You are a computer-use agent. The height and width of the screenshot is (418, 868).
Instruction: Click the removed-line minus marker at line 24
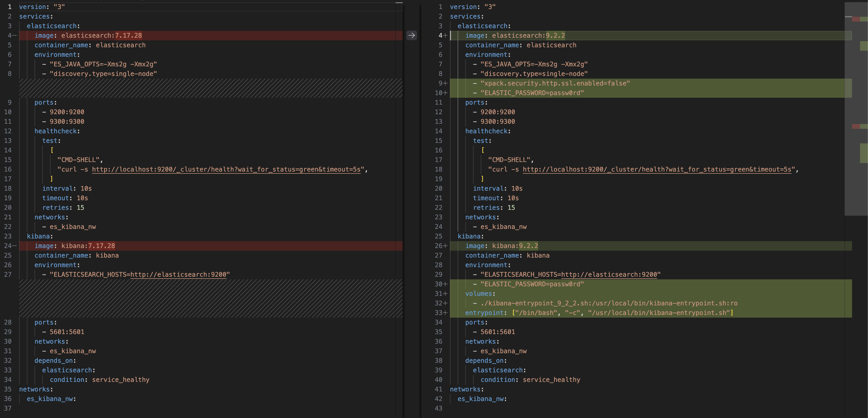[x=15, y=246]
